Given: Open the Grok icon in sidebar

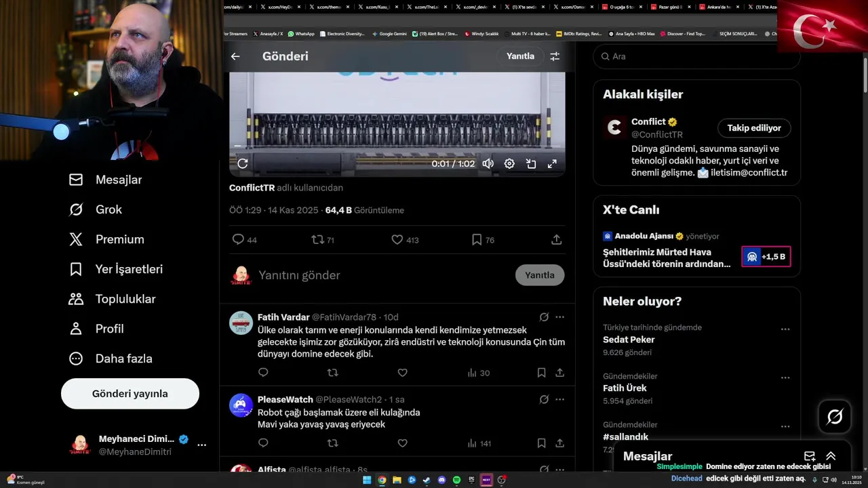Looking at the screenshot, I should [x=76, y=209].
